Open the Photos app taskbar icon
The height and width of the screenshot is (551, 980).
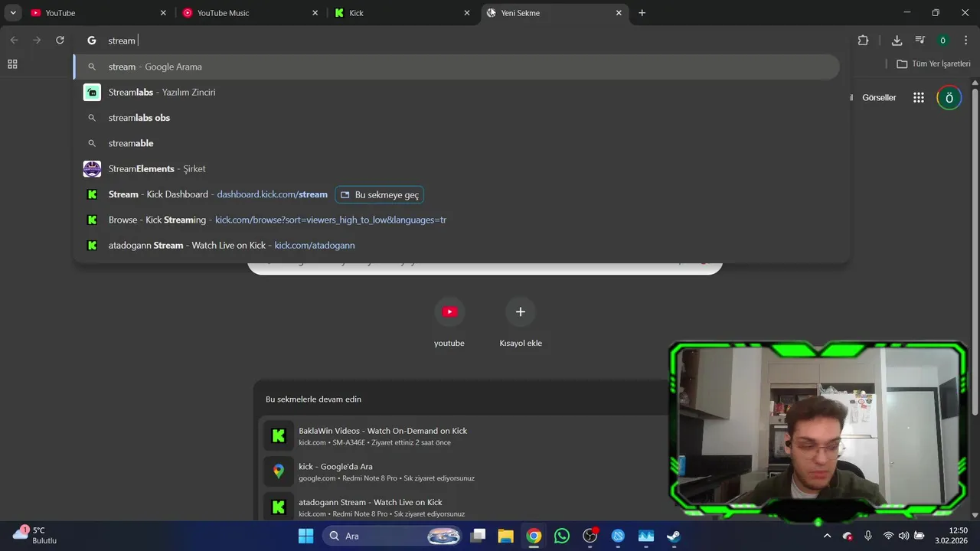[x=646, y=536]
